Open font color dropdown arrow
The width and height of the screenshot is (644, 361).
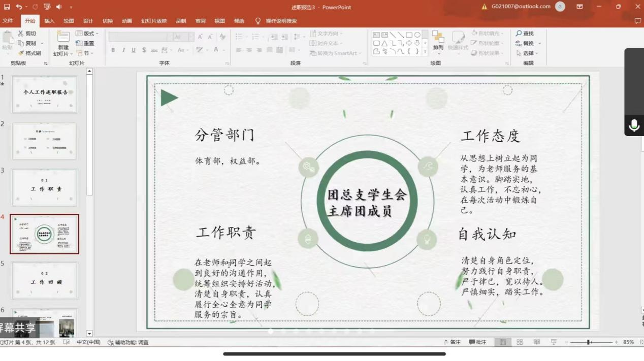pos(223,50)
